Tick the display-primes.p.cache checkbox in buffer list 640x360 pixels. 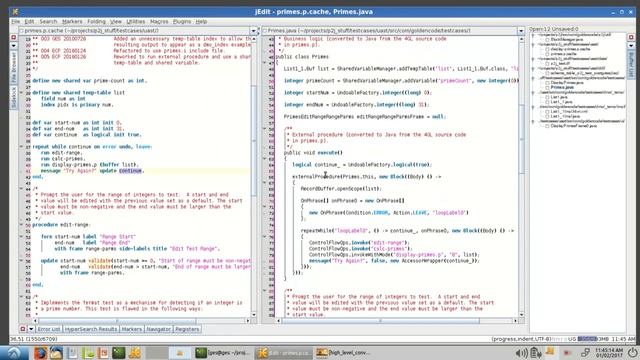tap(547, 49)
